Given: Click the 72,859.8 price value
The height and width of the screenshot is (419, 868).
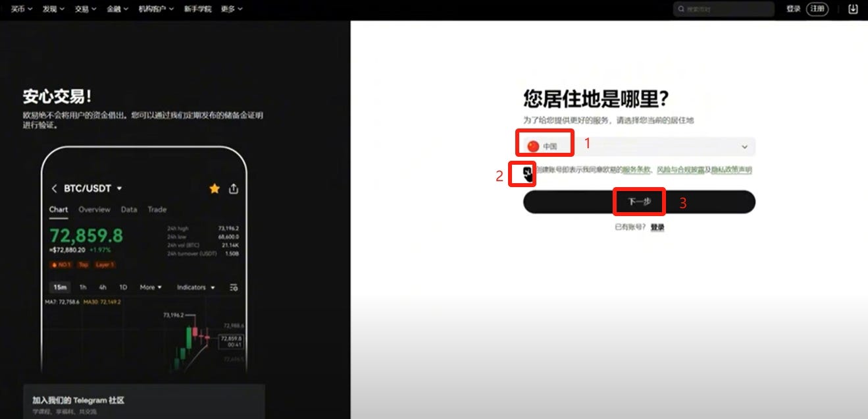Looking at the screenshot, I should coord(86,235).
